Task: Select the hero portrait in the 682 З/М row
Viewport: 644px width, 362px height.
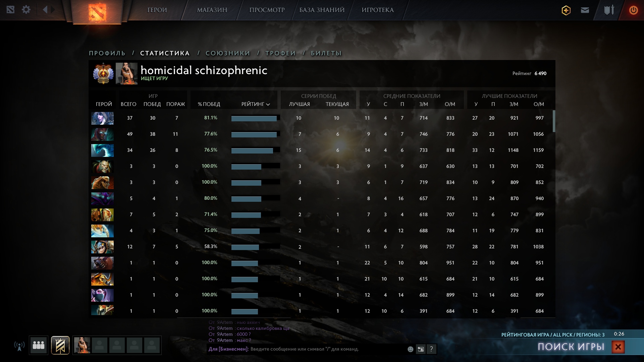Action: tap(102, 295)
